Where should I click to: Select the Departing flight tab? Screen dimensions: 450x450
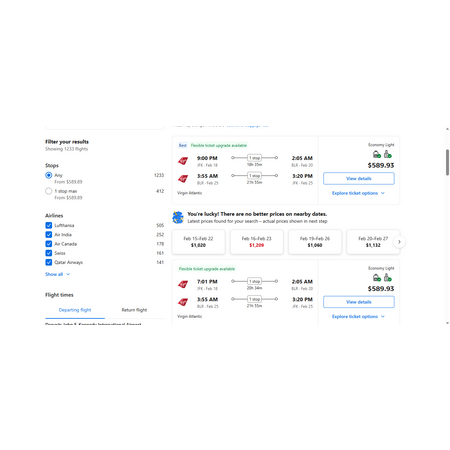(75, 310)
